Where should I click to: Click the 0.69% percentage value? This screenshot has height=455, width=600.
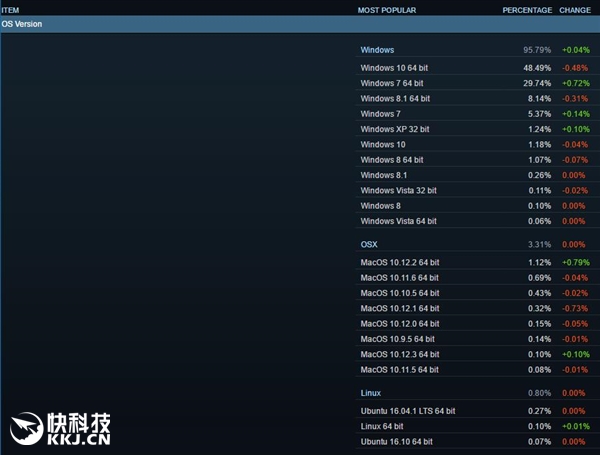(540, 278)
